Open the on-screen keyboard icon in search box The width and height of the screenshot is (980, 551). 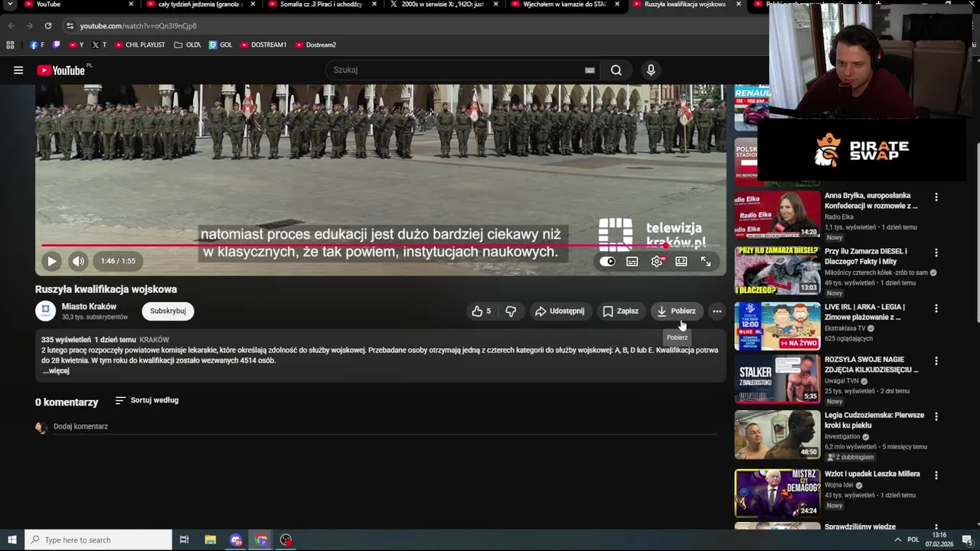tap(590, 70)
